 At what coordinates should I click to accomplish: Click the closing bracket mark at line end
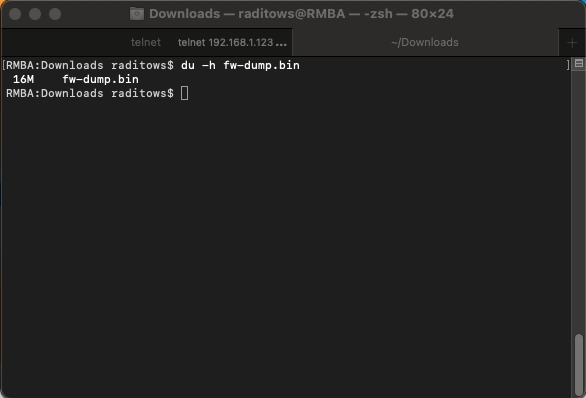[x=568, y=65]
